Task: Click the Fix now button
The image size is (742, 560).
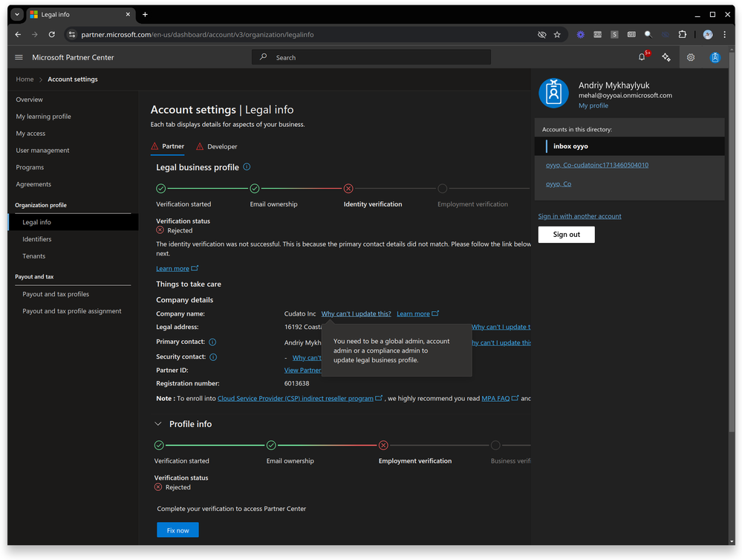Action: coord(178,530)
